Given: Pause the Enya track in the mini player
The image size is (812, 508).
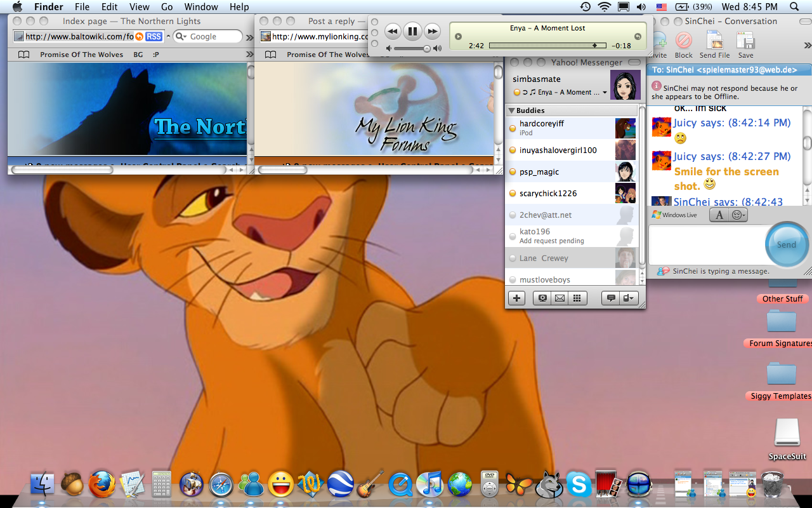Looking at the screenshot, I should 412,30.
